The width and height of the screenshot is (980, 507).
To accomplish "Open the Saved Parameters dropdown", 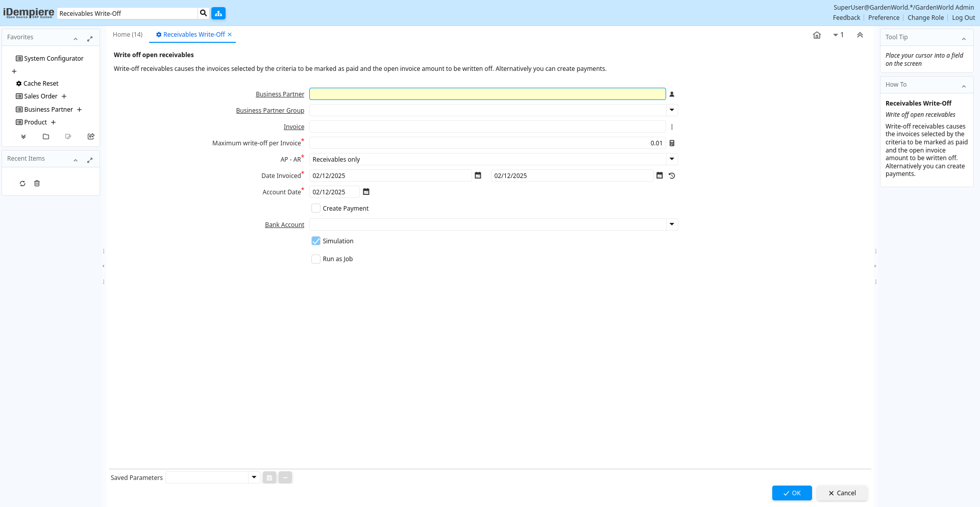I will coord(254,477).
